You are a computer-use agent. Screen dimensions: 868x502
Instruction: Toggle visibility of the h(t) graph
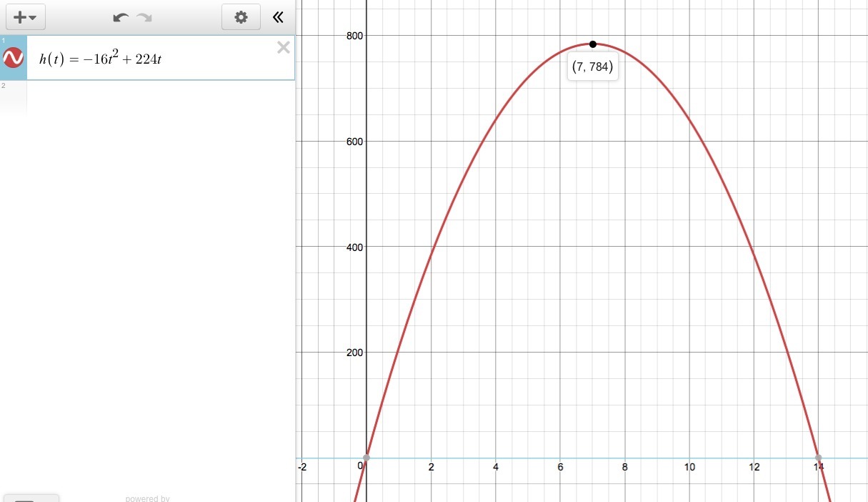tap(14, 57)
